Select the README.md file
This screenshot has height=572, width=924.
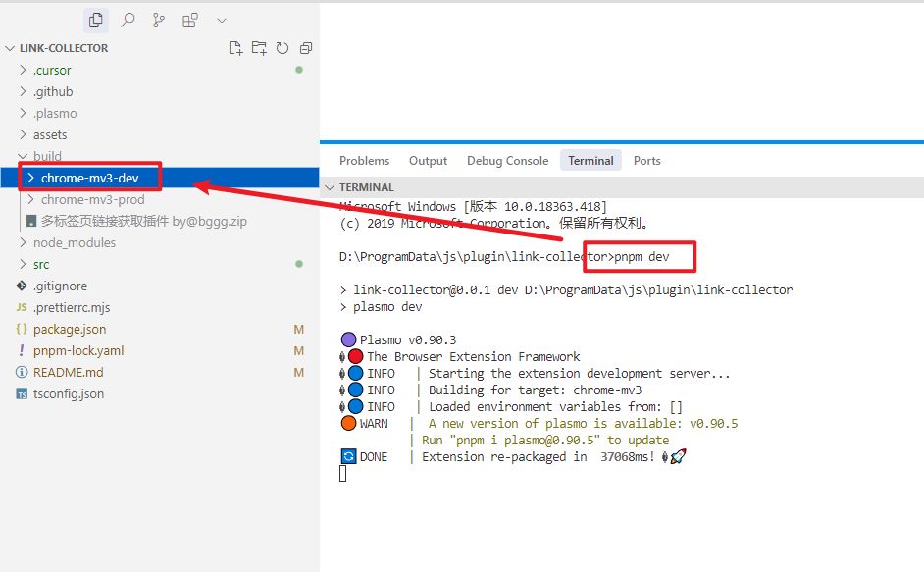tap(68, 372)
